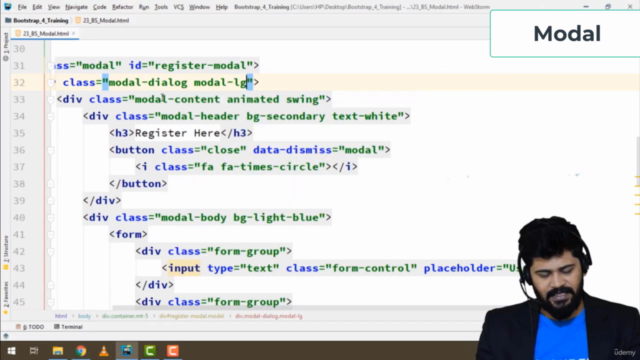Click the input tag on line 43

tap(184, 268)
